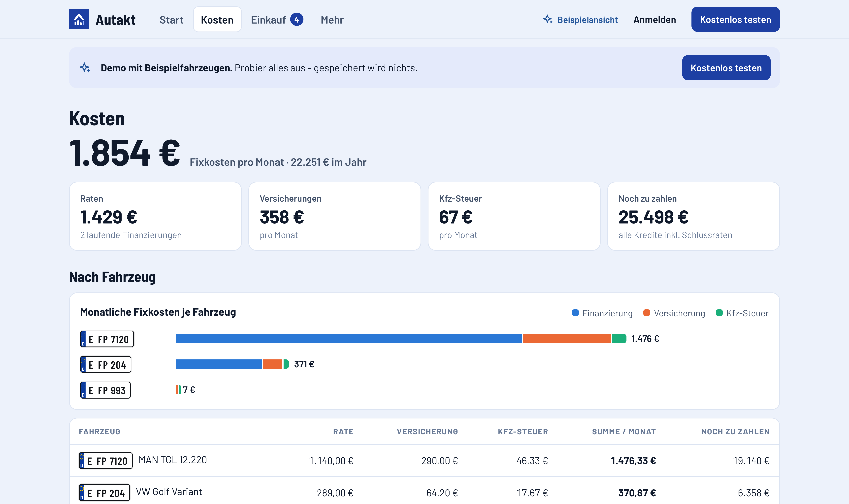Switch to the Einkauf tab
Viewport: 849px width, 504px height.
277,20
